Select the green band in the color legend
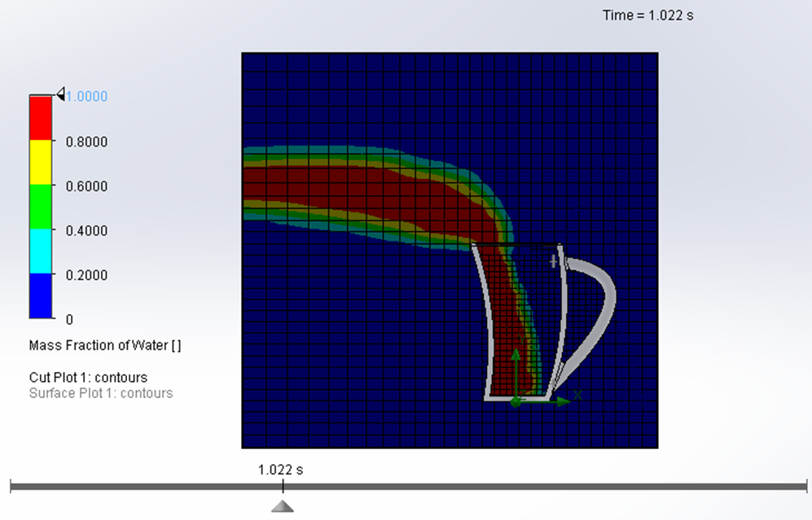Viewport: 812px width, 520px height. coord(41,207)
